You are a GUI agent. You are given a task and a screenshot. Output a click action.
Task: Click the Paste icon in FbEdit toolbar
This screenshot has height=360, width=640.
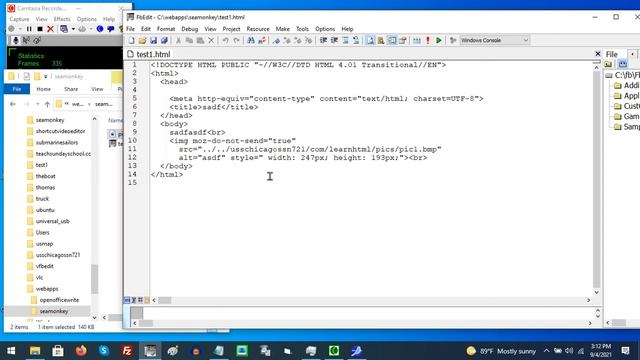point(200,40)
